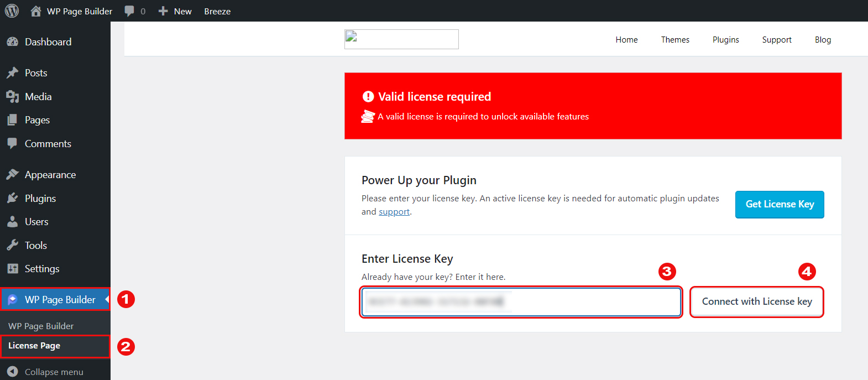Click the Plugins plug icon in sidebar
The width and height of the screenshot is (868, 380).
(x=12, y=199)
